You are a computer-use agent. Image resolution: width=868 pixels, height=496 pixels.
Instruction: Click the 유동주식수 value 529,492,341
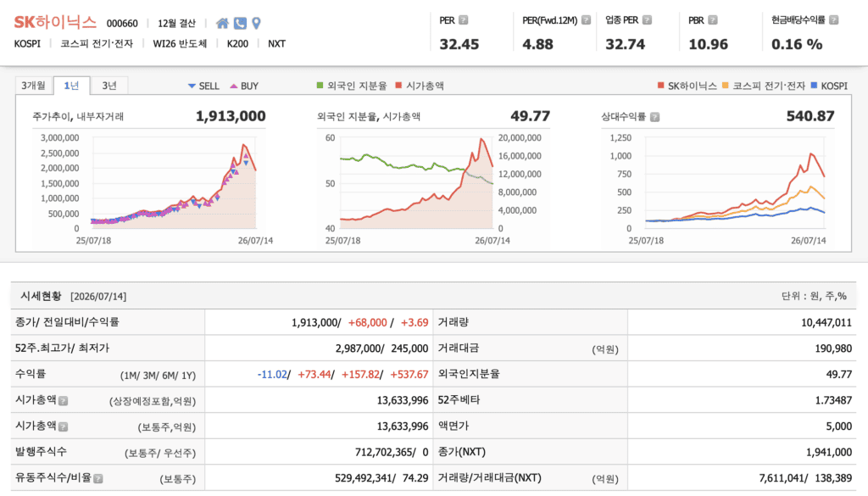pyautogui.click(x=364, y=478)
